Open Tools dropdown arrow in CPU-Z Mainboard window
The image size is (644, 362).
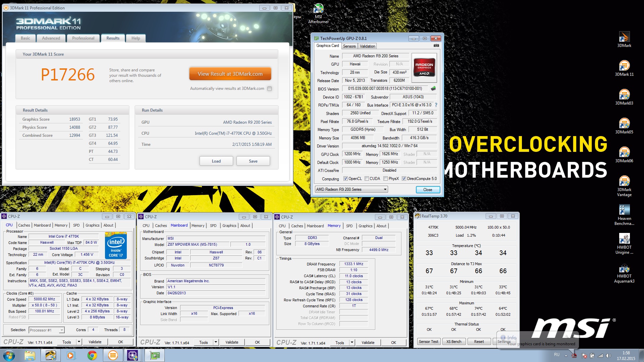(x=216, y=342)
